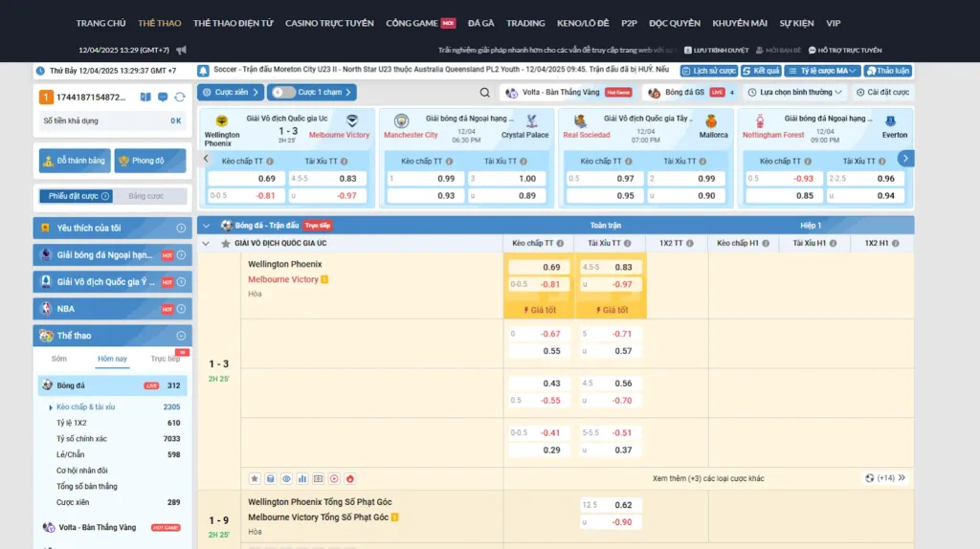Toggle the star favorite icon in match toolbar

255,478
